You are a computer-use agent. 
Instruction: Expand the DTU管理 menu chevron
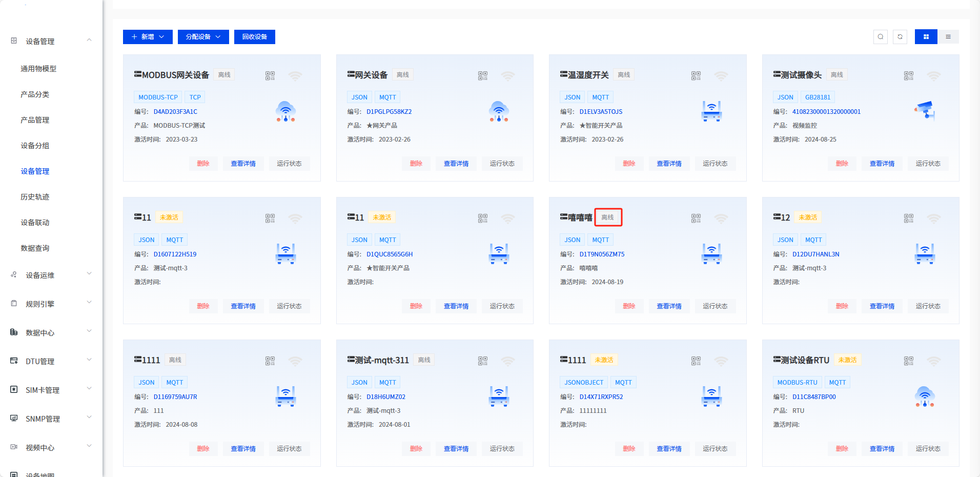point(89,360)
